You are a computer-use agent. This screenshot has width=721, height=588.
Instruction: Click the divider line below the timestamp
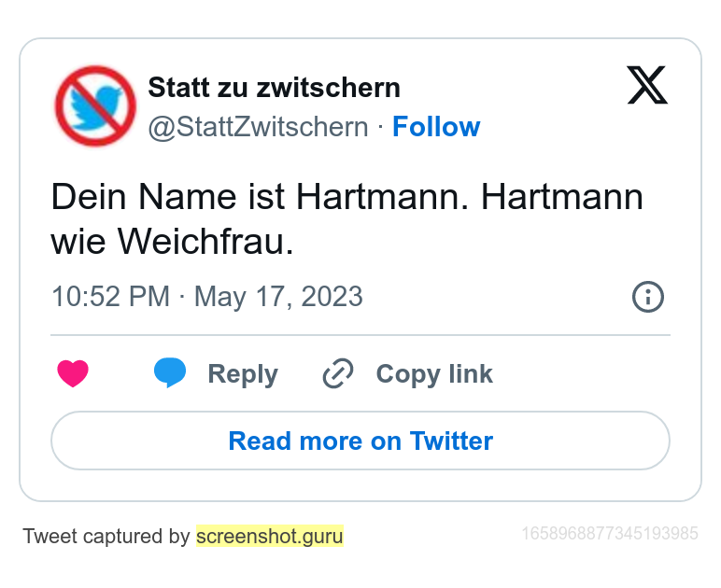coord(360,335)
